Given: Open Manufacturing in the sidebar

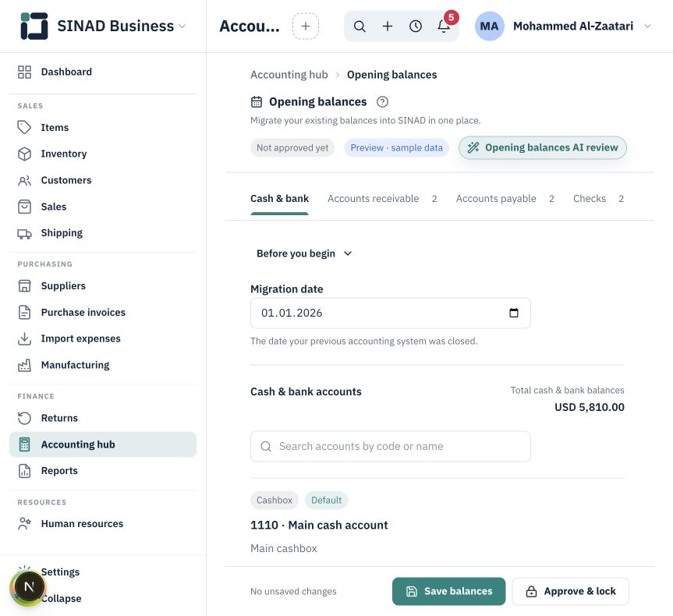Looking at the screenshot, I should click(103, 365).
